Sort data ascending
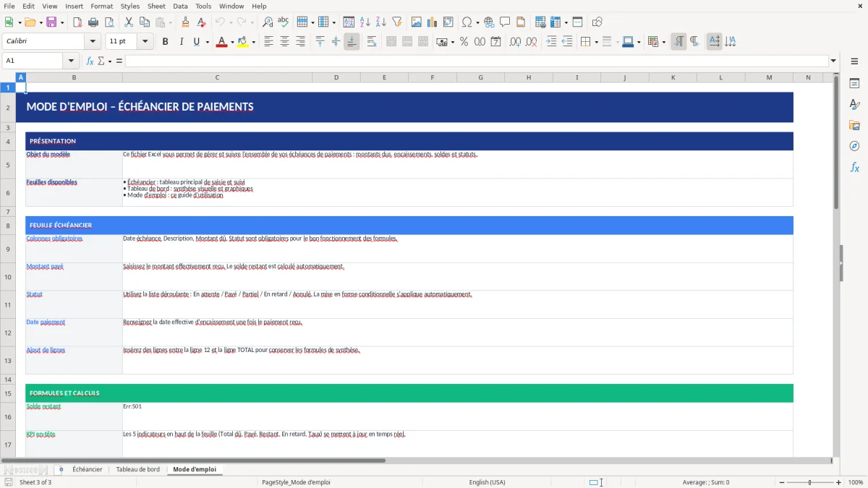The width and height of the screenshot is (868, 488). tap(364, 21)
